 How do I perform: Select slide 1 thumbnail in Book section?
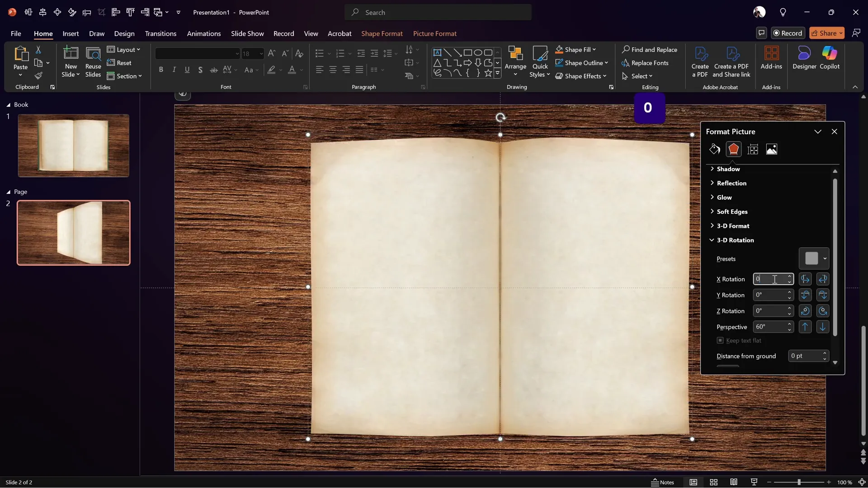point(73,145)
